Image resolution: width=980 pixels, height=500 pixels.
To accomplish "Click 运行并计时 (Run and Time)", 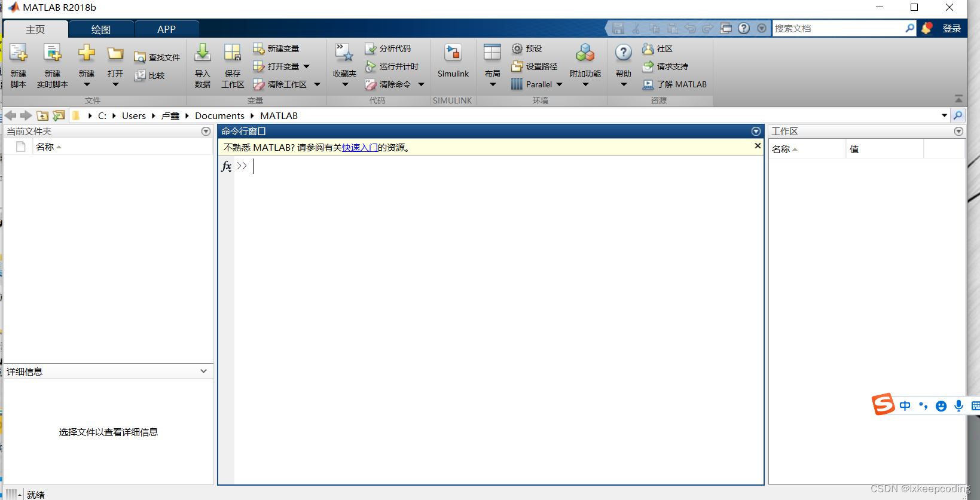I will pyautogui.click(x=392, y=66).
